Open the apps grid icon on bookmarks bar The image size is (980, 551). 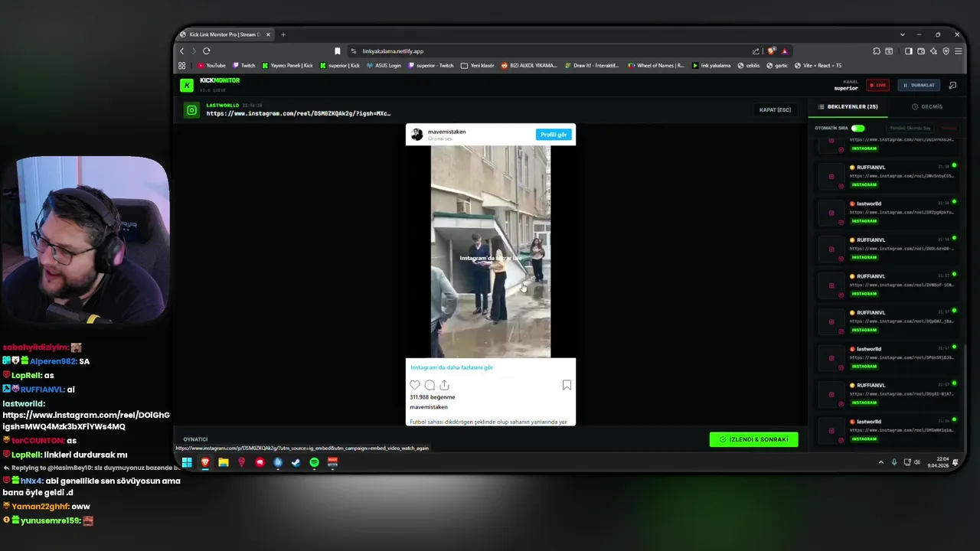tap(182, 66)
